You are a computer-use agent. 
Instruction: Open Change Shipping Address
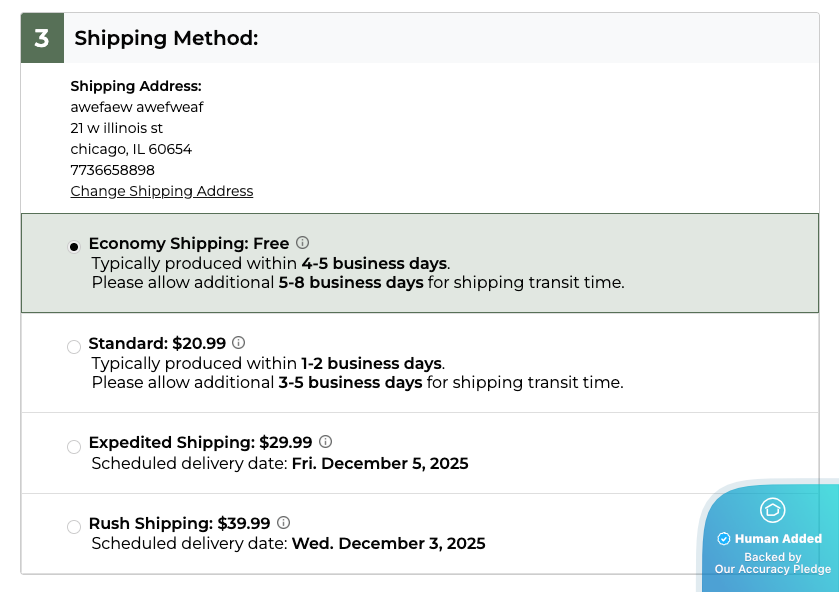coord(161,191)
